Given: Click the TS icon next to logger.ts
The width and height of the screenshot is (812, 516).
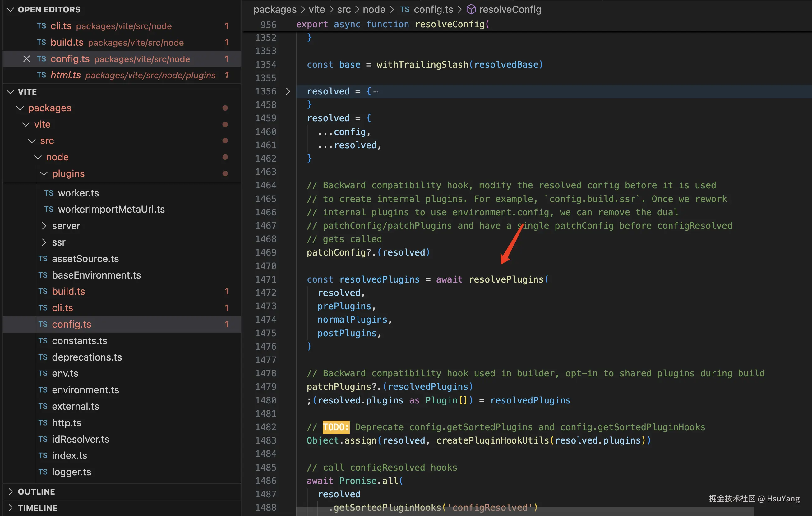Looking at the screenshot, I should [43, 472].
